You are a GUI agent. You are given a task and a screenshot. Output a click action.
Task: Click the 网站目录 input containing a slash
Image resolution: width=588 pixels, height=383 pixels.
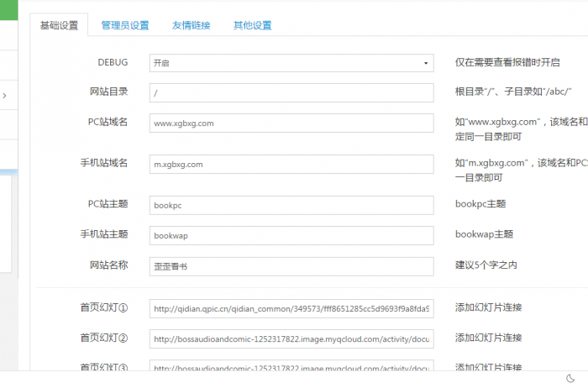pos(291,92)
